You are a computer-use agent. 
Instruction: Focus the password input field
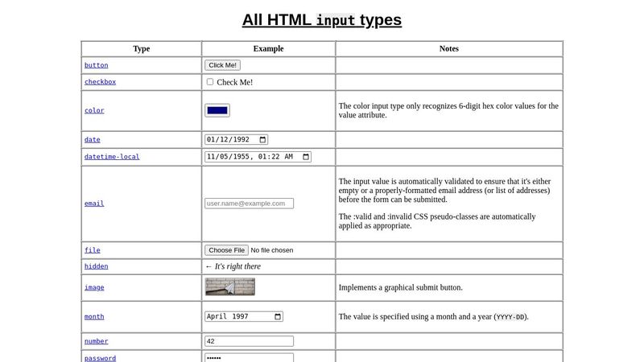[x=249, y=357]
